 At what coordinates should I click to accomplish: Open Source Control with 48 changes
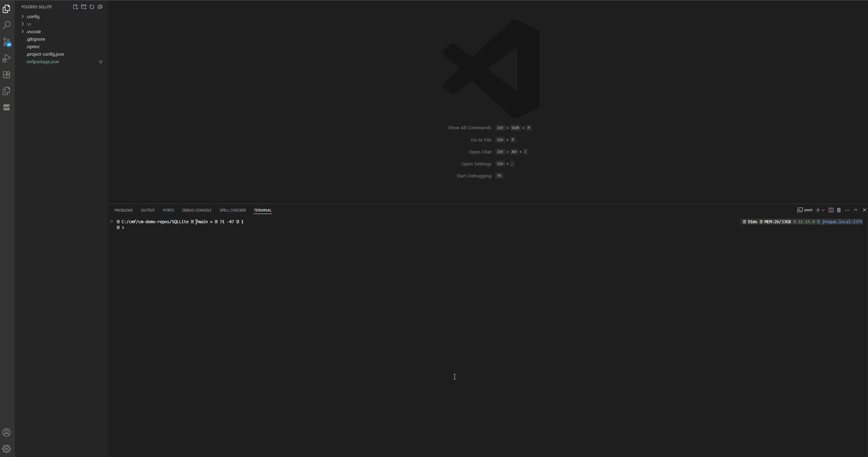(x=6, y=42)
